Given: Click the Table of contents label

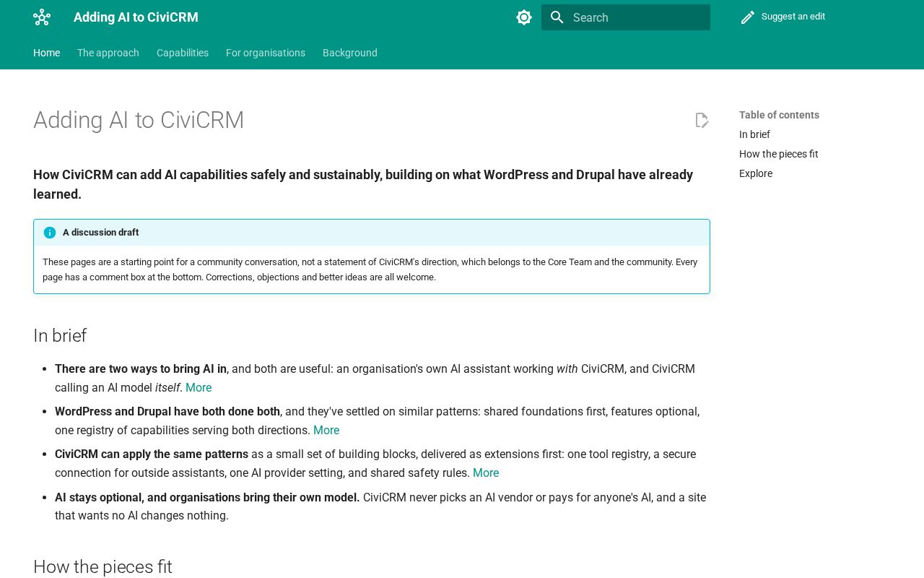Looking at the screenshot, I should tap(779, 115).
